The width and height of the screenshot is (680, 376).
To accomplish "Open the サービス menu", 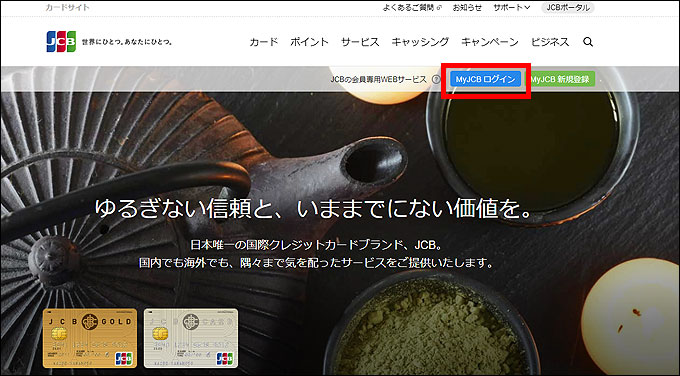I will pyautogui.click(x=360, y=42).
